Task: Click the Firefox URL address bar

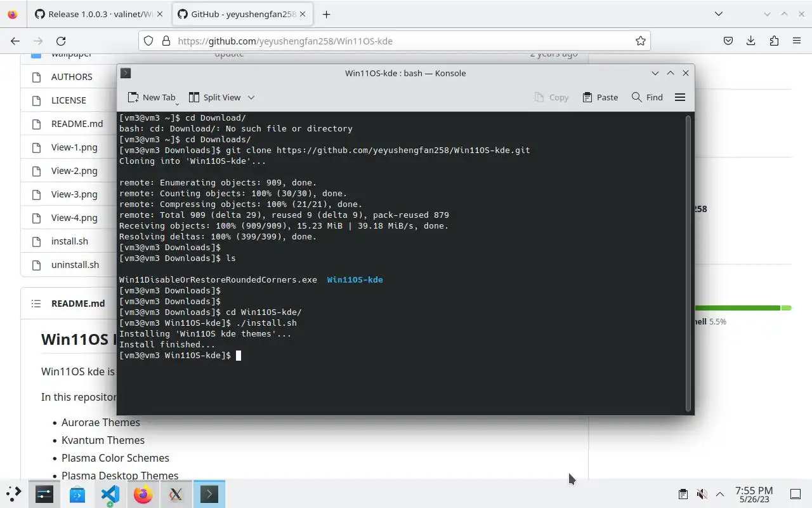Action: point(393,41)
